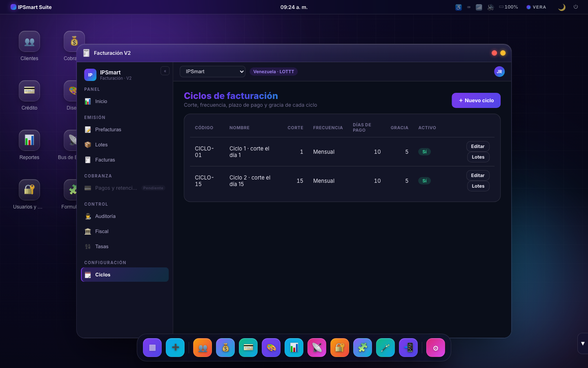Click the Nuevo ciclo button
The height and width of the screenshot is (368, 588).
coord(476,101)
